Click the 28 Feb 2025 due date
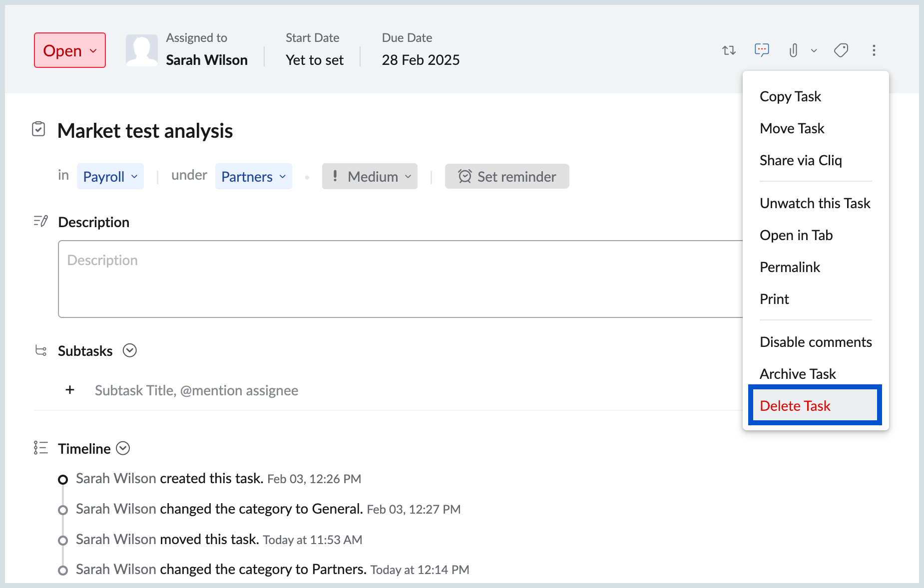The width and height of the screenshot is (924, 588). coord(421,60)
